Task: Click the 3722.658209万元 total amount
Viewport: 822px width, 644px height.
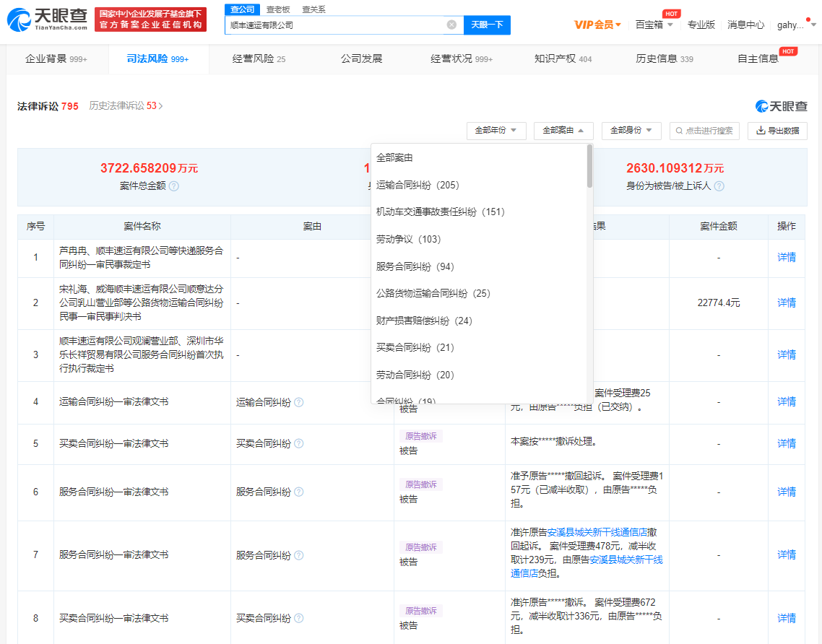Action: click(x=150, y=168)
